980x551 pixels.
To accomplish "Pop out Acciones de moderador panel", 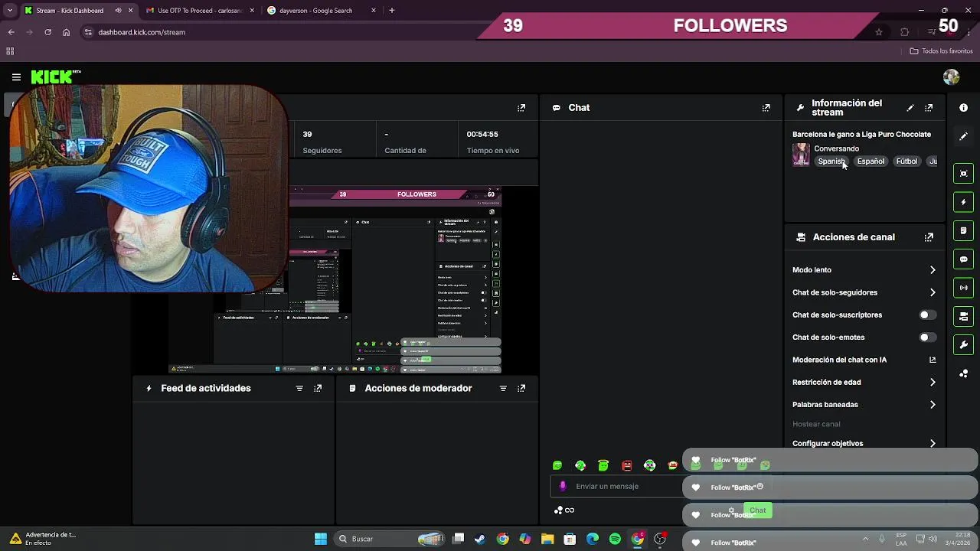I will tap(521, 389).
